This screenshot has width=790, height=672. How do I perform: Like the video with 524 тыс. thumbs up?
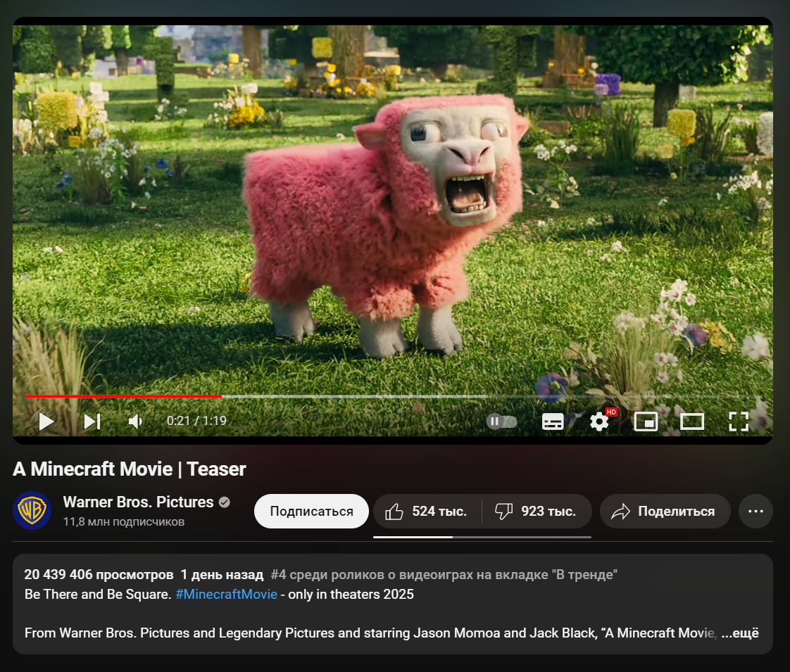tap(427, 511)
